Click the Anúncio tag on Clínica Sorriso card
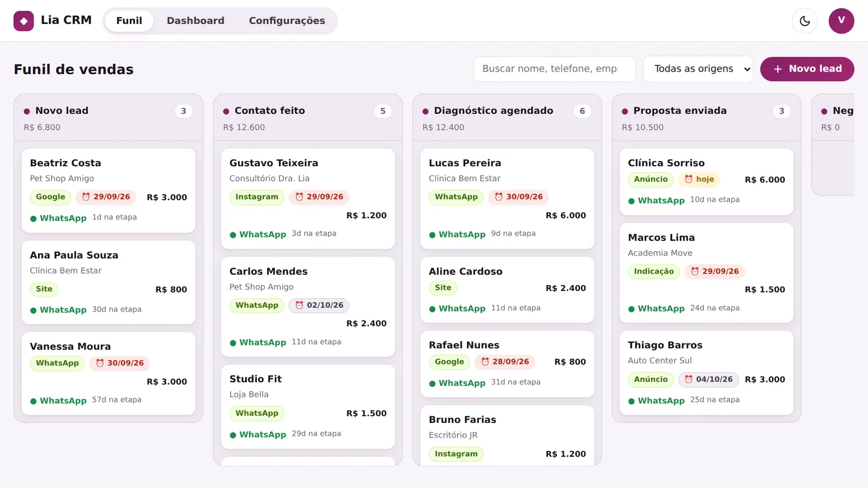Viewport: 868px width, 488px height. 651,180
